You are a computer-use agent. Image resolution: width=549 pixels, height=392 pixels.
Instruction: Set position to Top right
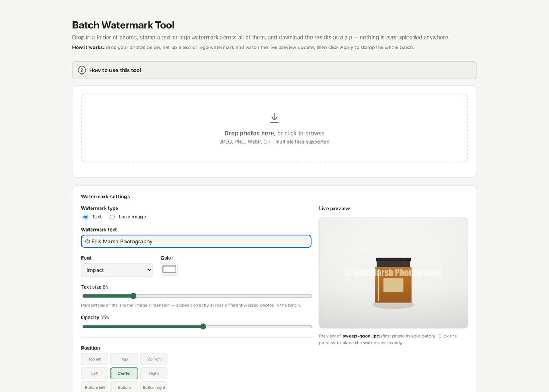point(154,359)
